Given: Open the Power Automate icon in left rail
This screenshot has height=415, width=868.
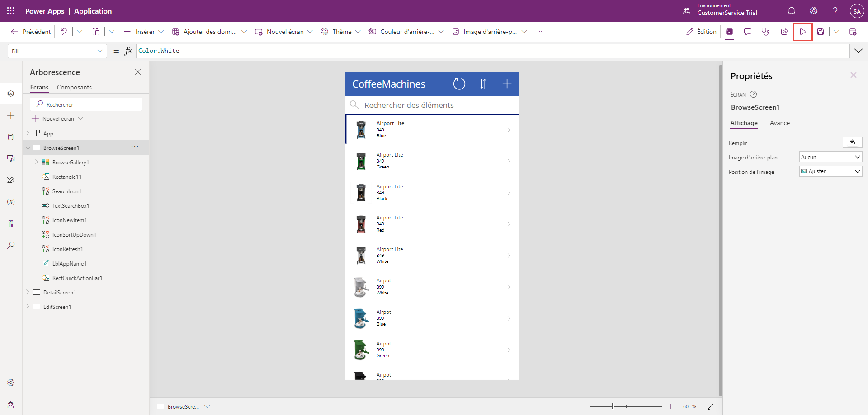Looking at the screenshot, I should [11, 180].
